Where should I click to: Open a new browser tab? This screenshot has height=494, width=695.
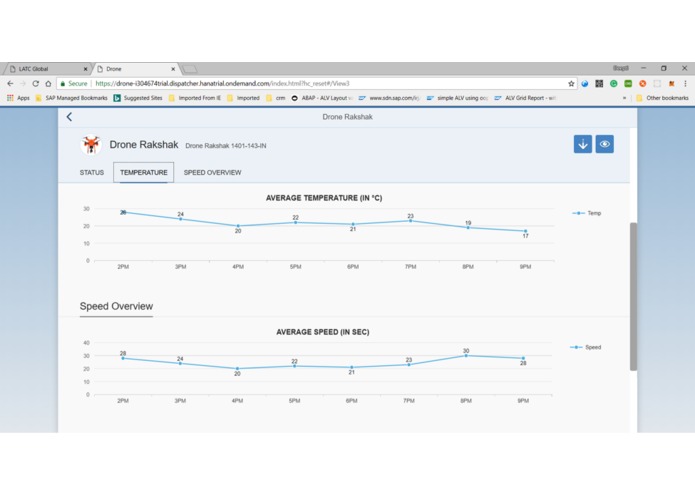[x=190, y=69]
